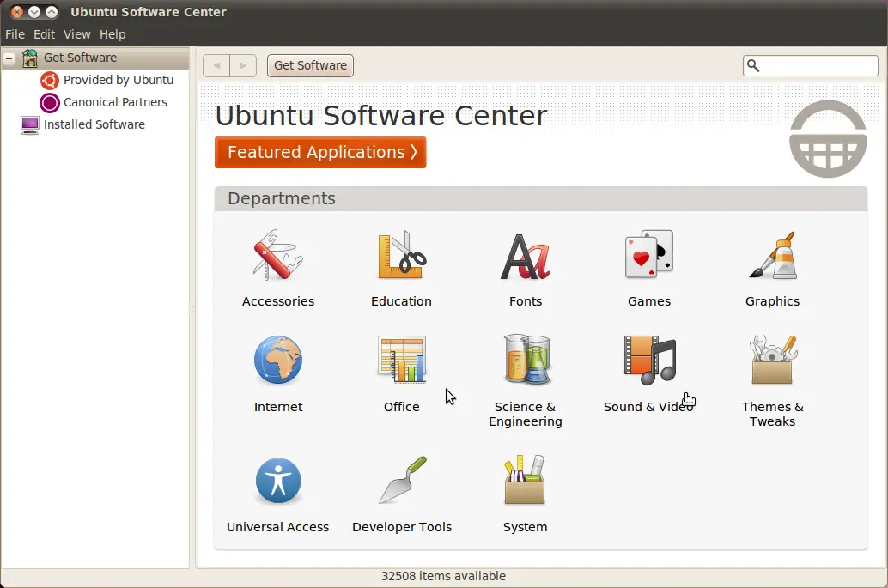Go forward with the right arrow button
Image resolution: width=888 pixels, height=588 pixels.
click(x=243, y=65)
